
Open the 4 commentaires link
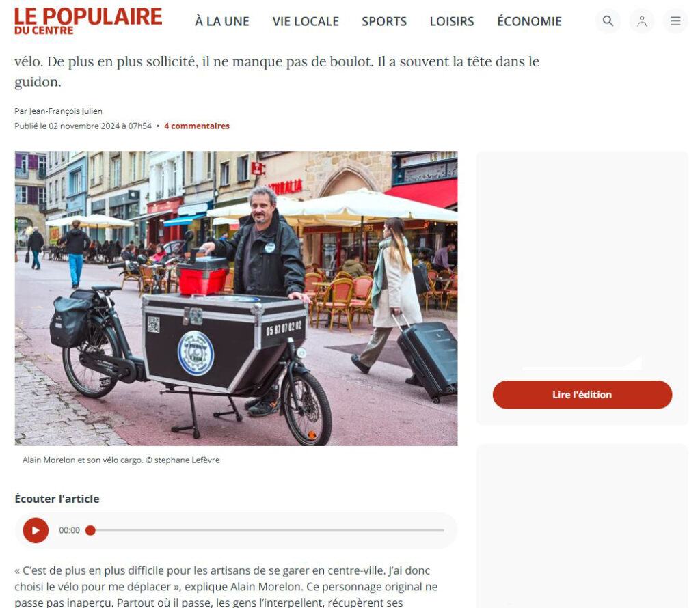(x=197, y=126)
